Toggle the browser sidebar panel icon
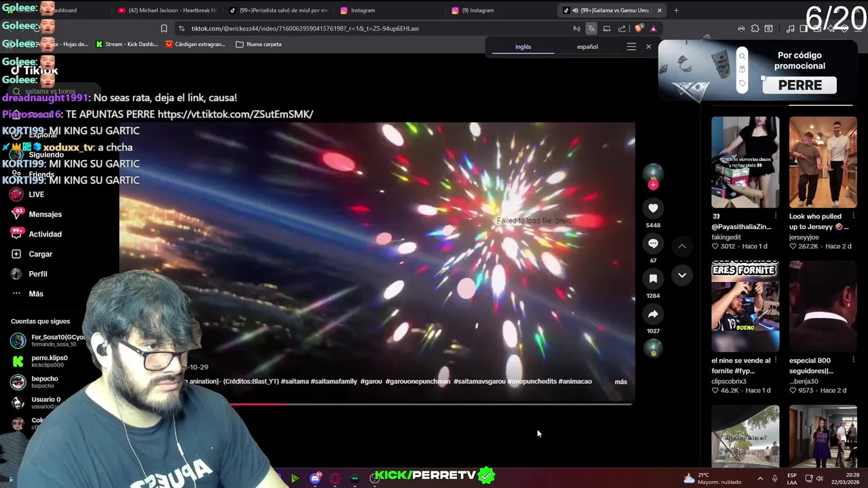Screen dimensions: 868x488 pyautogui.click(x=804, y=28)
